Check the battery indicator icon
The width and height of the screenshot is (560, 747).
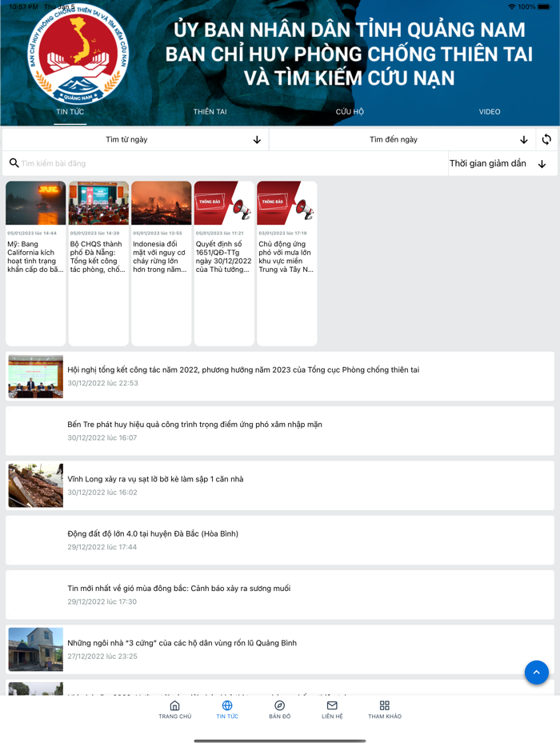click(544, 6)
